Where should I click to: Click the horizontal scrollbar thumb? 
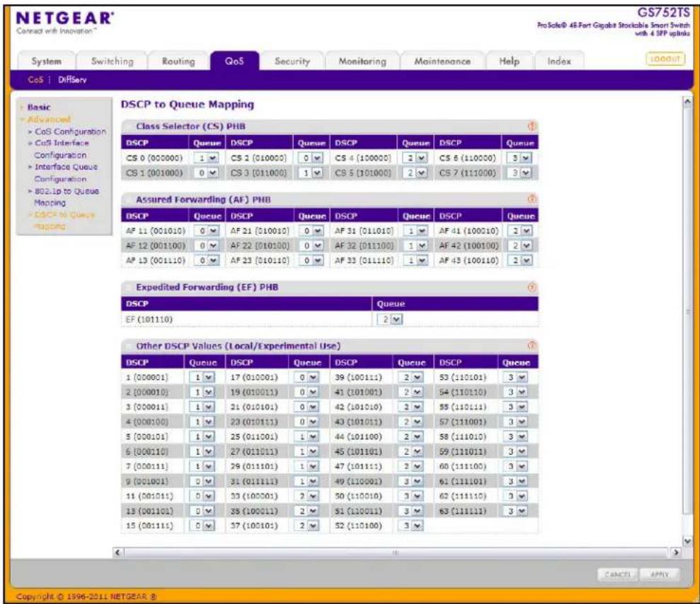point(396,552)
